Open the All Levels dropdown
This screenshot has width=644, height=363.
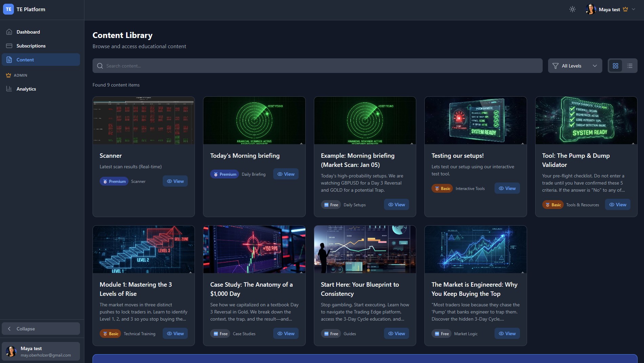575,65
